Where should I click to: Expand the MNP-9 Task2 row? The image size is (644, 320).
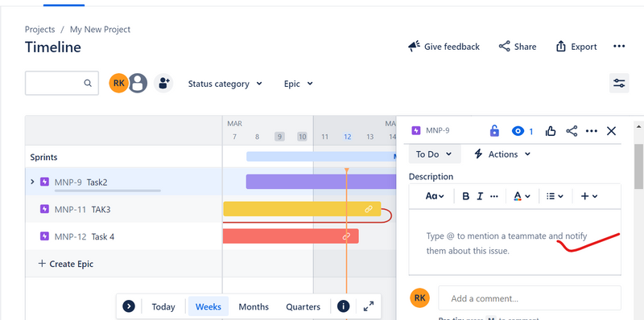coord(32,182)
